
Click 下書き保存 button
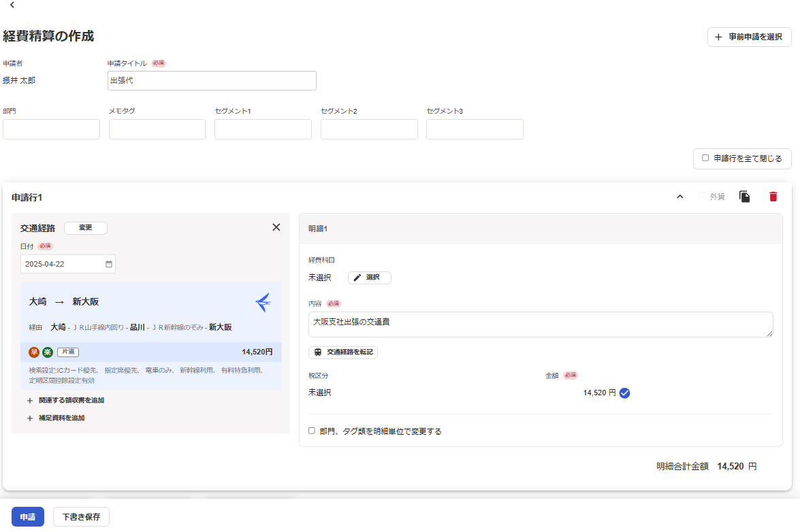81,517
